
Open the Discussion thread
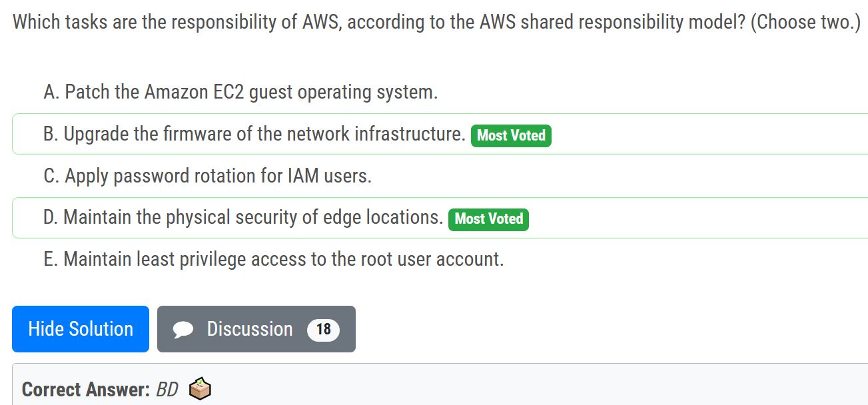pyautogui.click(x=256, y=329)
